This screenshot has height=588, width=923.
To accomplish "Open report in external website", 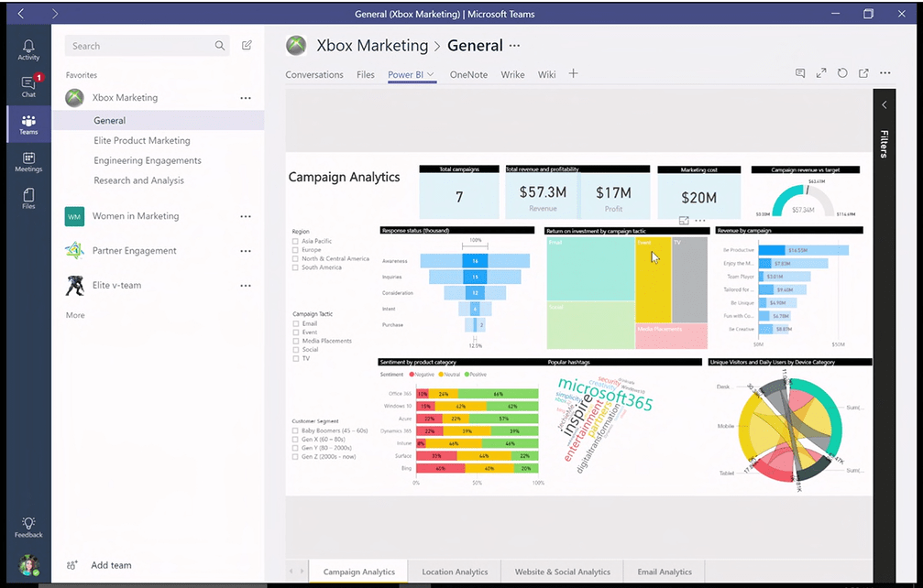I will tap(863, 73).
